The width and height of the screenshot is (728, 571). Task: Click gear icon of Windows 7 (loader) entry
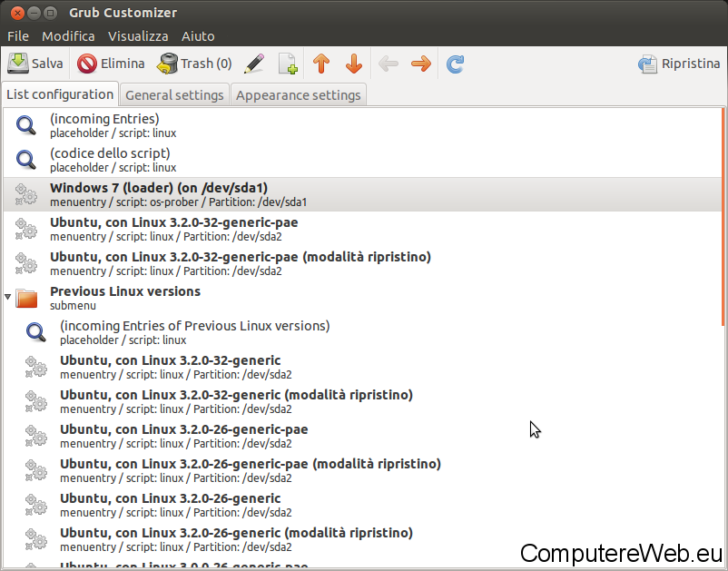26,194
